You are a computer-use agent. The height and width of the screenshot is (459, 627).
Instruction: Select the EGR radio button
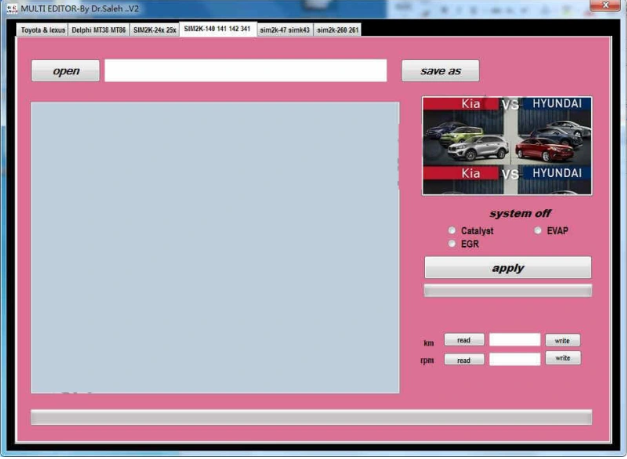(x=452, y=243)
